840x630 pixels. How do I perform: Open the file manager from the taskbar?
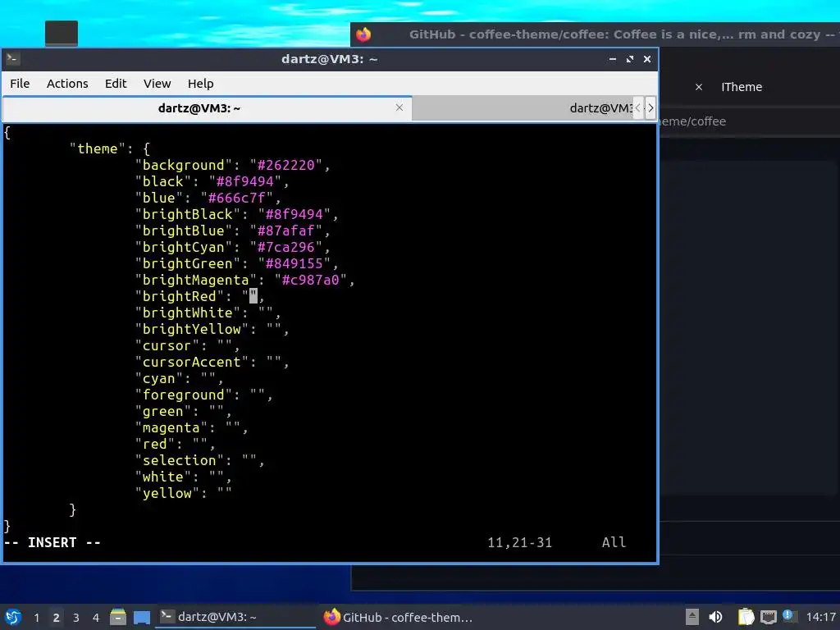coord(118,617)
